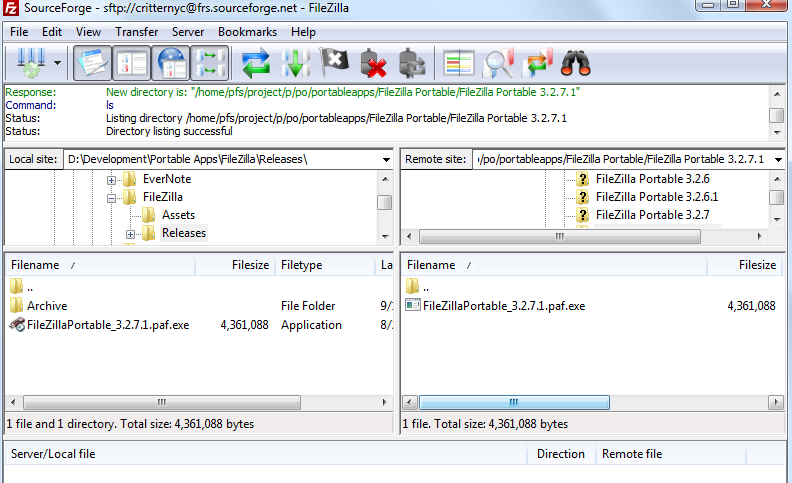Open the Transfer menu
The width and height of the screenshot is (792, 483).
click(x=136, y=32)
